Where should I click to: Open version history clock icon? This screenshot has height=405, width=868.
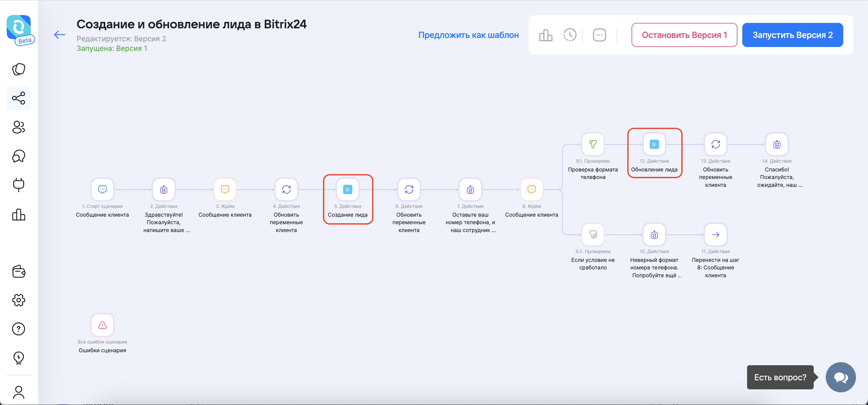point(570,35)
